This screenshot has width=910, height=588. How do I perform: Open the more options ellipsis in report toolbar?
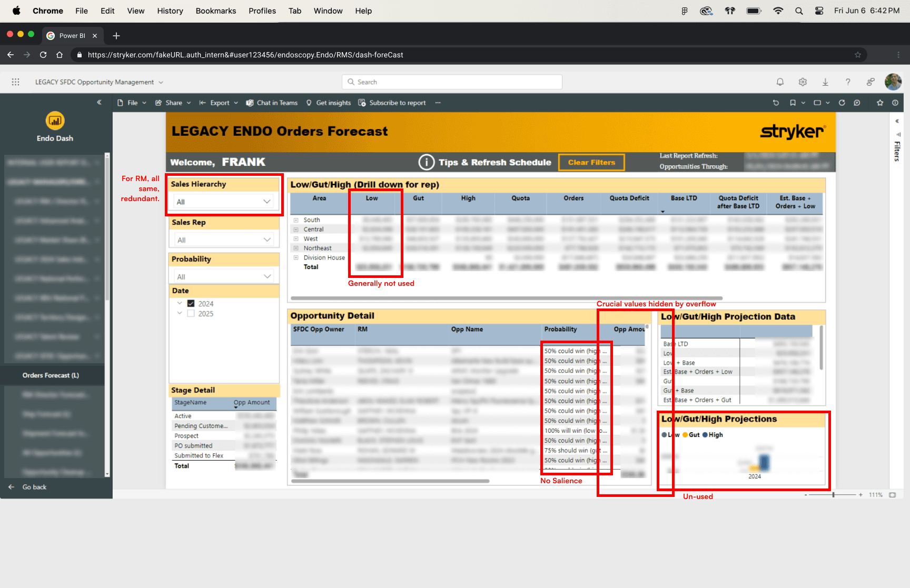pyautogui.click(x=438, y=103)
